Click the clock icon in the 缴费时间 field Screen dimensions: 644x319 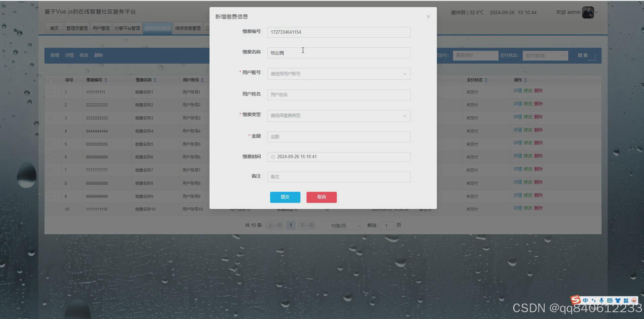tap(273, 157)
